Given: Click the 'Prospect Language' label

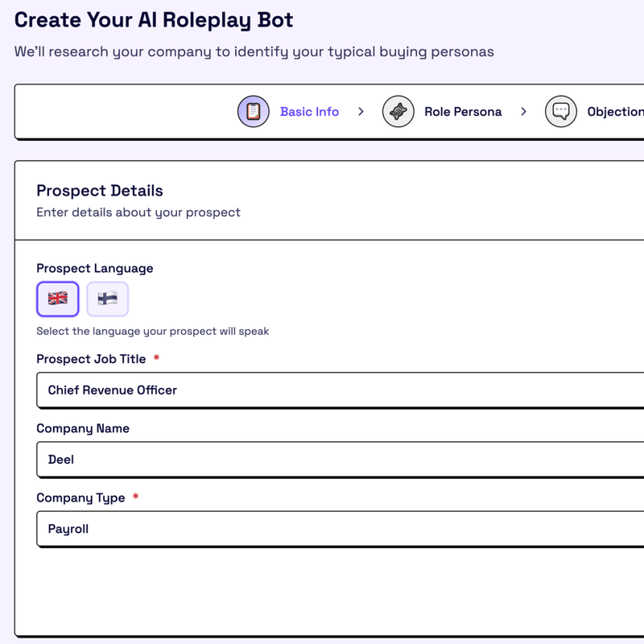Looking at the screenshot, I should [94, 268].
